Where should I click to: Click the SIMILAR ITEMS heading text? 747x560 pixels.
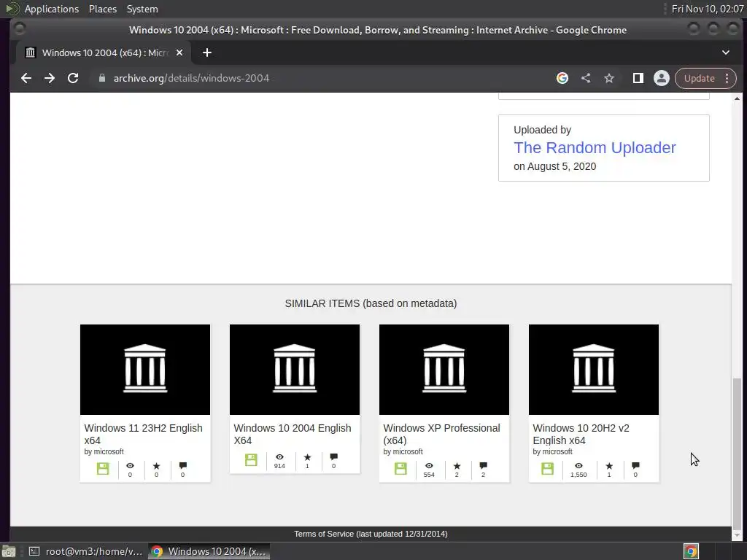pos(371,303)
